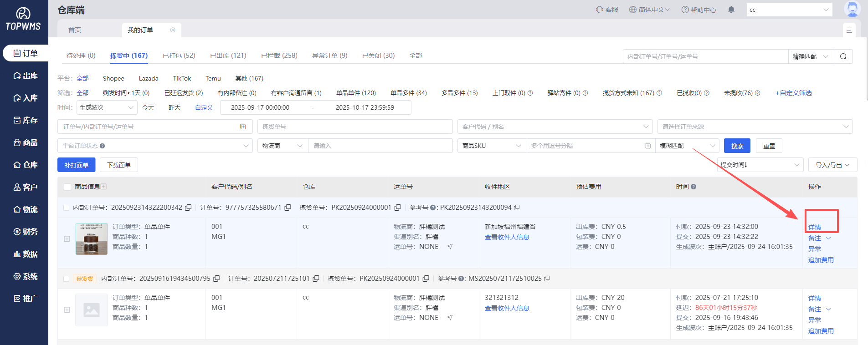Open the 导入/导出 dropdown

[x=832, y=165]
